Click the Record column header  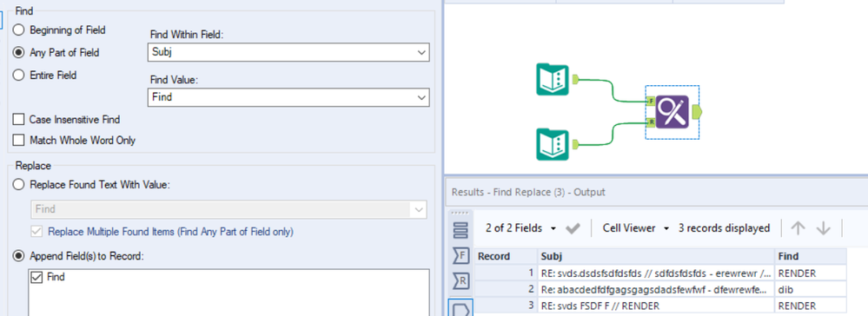pyautogui.click(x=506, y=256)
